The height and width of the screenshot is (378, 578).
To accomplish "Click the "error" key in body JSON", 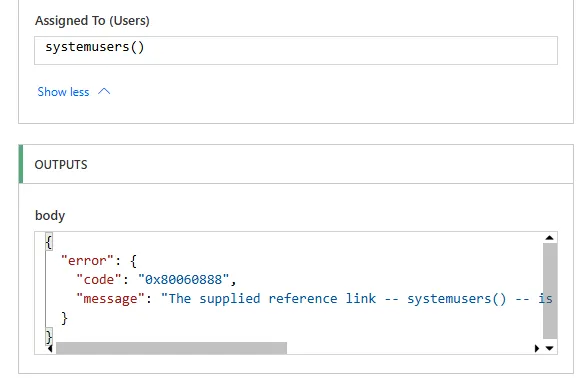I will click(87, 261).
